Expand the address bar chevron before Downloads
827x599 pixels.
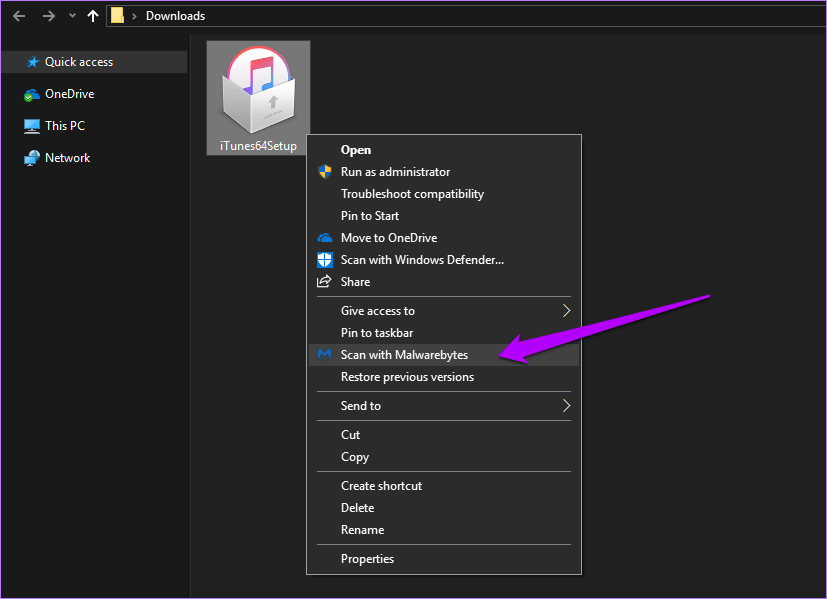(x=134, y=16)
